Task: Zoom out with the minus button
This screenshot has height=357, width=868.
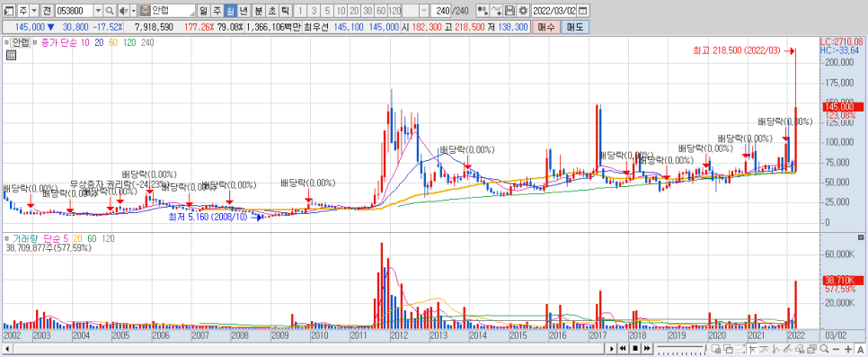Action: [x=836, y=349]
